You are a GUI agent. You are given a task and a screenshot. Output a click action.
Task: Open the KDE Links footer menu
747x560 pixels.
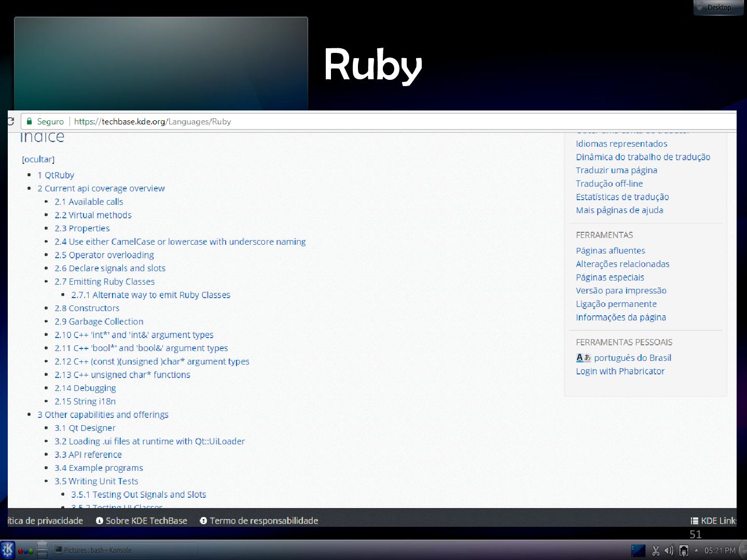tap(714, 521)
